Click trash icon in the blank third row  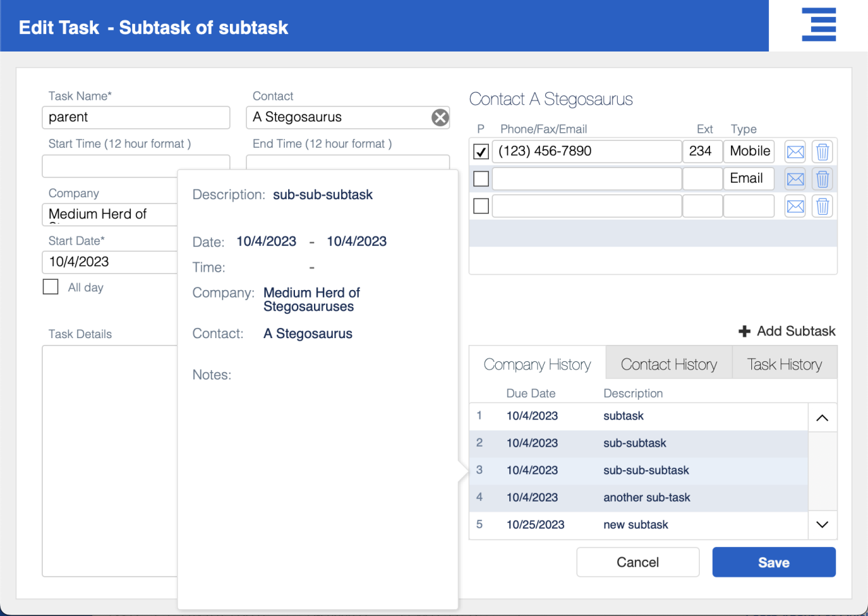(823, 206)
